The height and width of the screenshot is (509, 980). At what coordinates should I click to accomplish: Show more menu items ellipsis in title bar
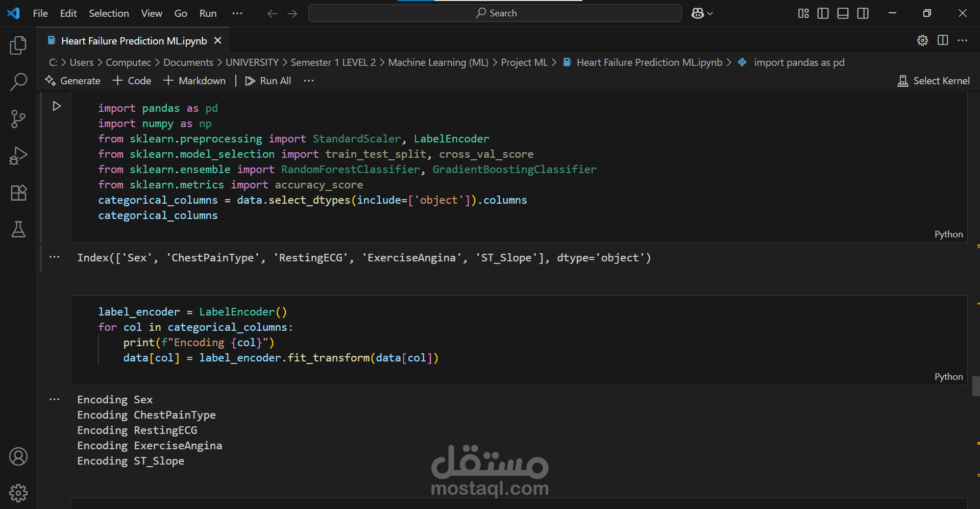pyautogui.click(x=237, y=13)
